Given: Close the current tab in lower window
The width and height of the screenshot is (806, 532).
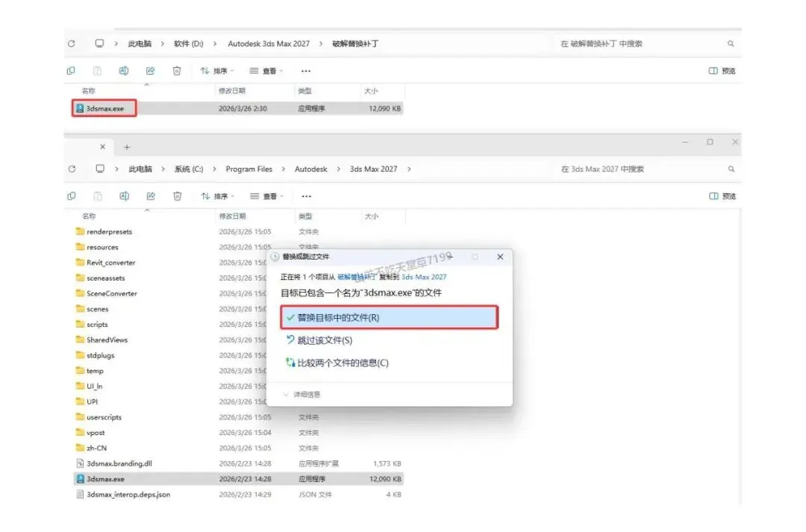Looking at the screenshot, I should coord(103,147).
